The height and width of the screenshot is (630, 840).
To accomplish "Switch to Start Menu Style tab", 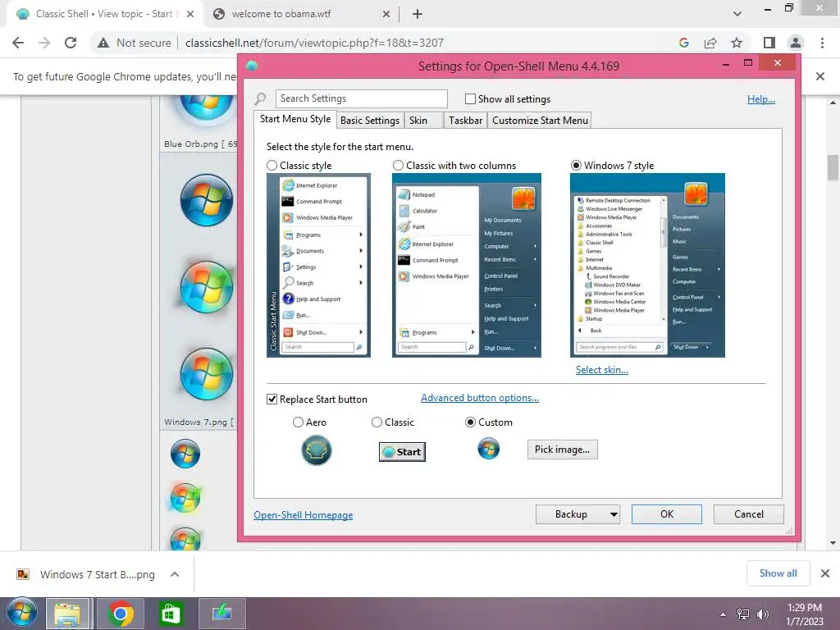I will click(x=295, y=119).
